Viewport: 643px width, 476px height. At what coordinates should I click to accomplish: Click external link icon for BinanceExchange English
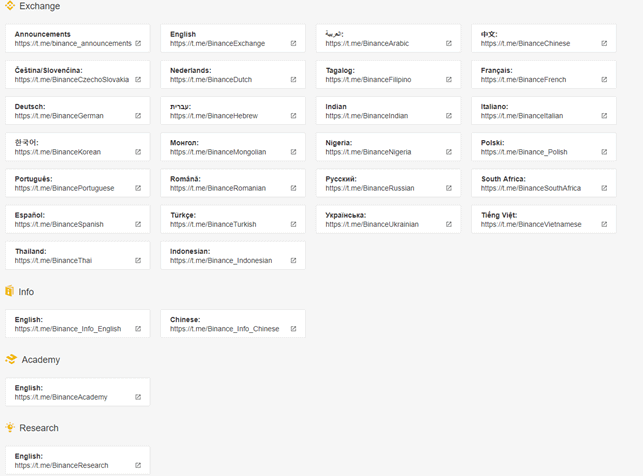[294, 43]
